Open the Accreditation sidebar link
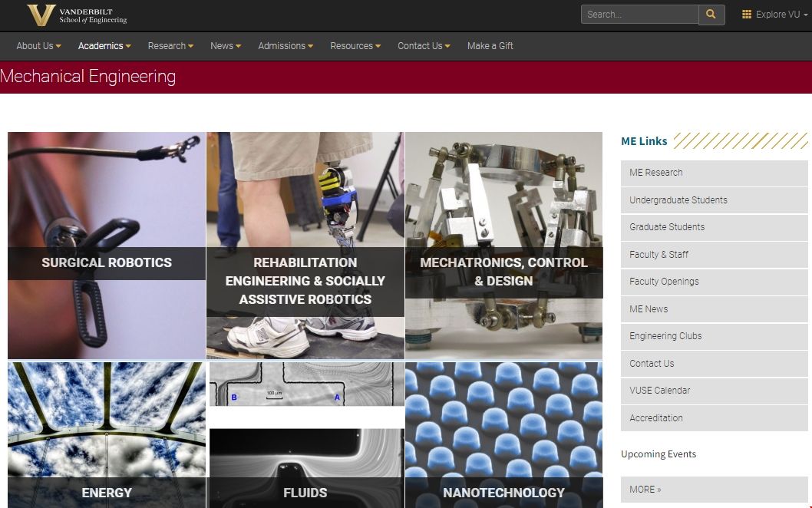The height and width of the screenshot is (508, 812). (714, 418)
